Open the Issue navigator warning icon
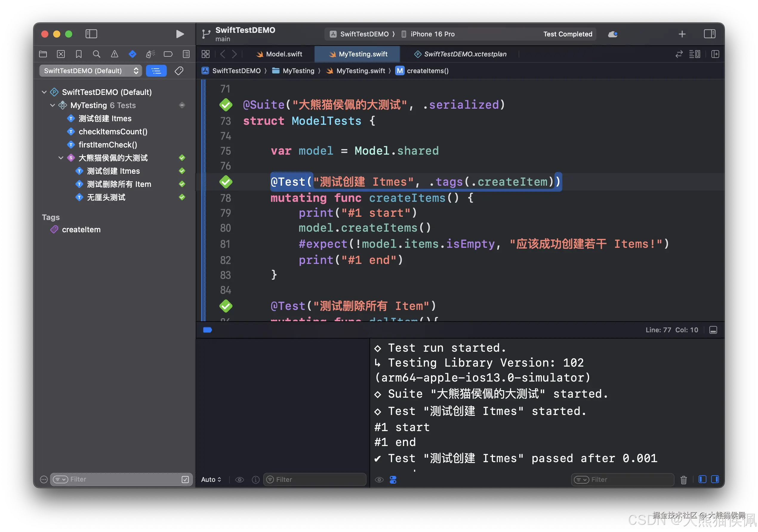This screenshot has height=532, width=758. point(114,54)
